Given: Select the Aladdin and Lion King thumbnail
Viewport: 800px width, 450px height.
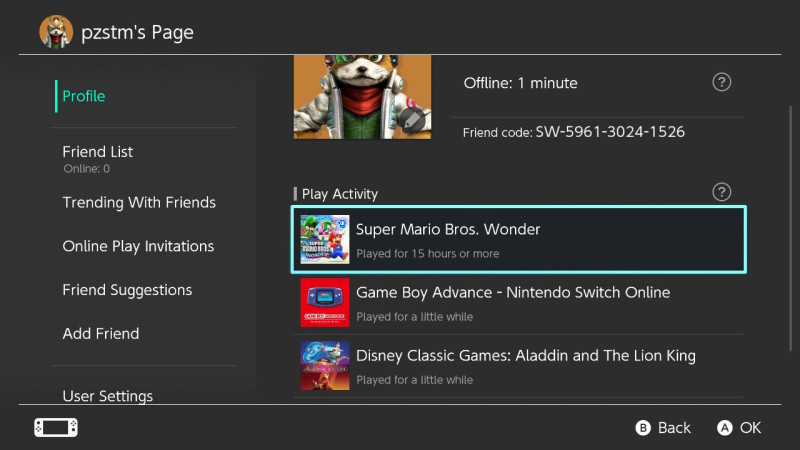Looking at the screenshot, I should coord(325,366).
